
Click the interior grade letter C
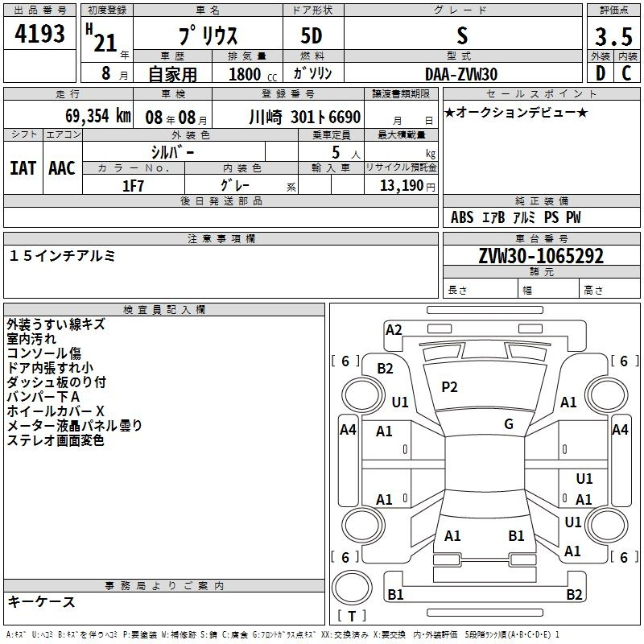click(x=626, y=73)
